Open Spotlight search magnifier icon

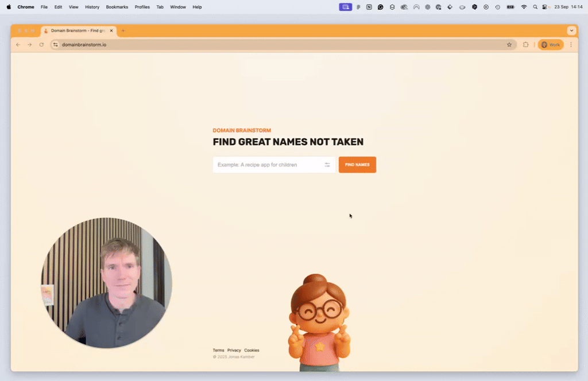click(535, 7)
